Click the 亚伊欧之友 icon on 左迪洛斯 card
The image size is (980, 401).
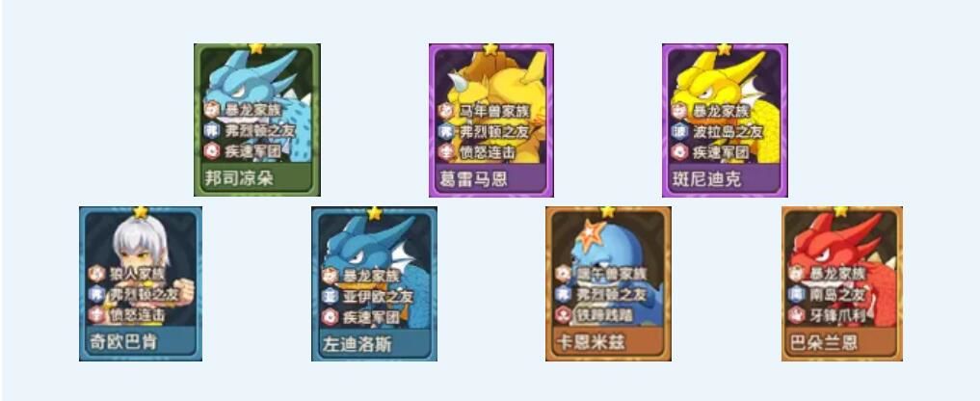[x=330, y=295]
